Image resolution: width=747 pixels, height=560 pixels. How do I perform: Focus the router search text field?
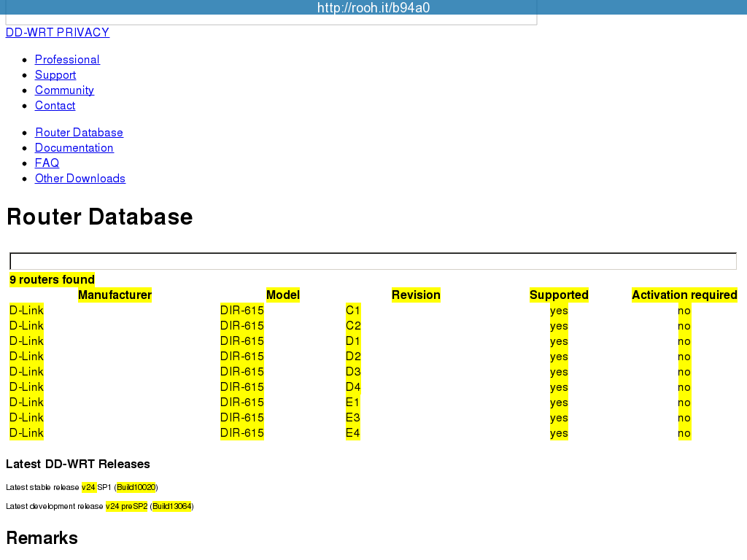point(373,261)
